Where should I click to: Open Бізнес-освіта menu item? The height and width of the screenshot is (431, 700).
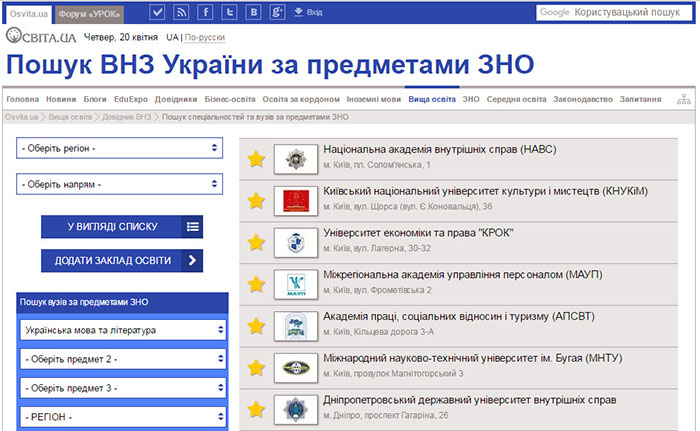pyautogui.click(x=230, y=99)
